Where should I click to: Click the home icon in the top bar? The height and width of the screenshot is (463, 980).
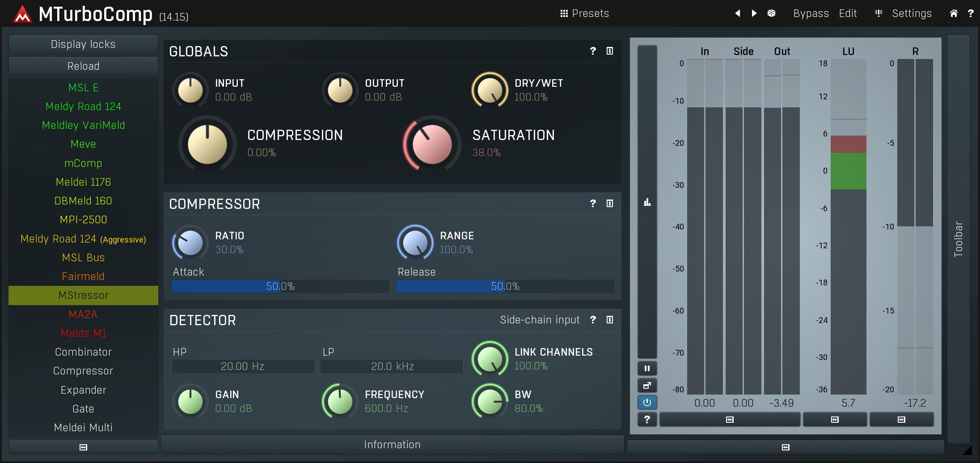tap(953, 13)
